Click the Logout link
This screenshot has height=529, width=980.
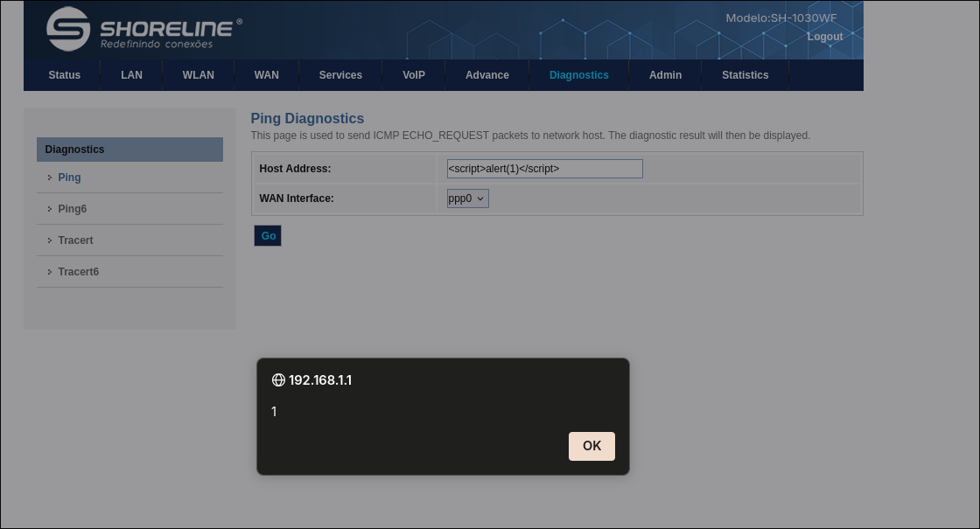pyautogui.click(x=824, y=37)
